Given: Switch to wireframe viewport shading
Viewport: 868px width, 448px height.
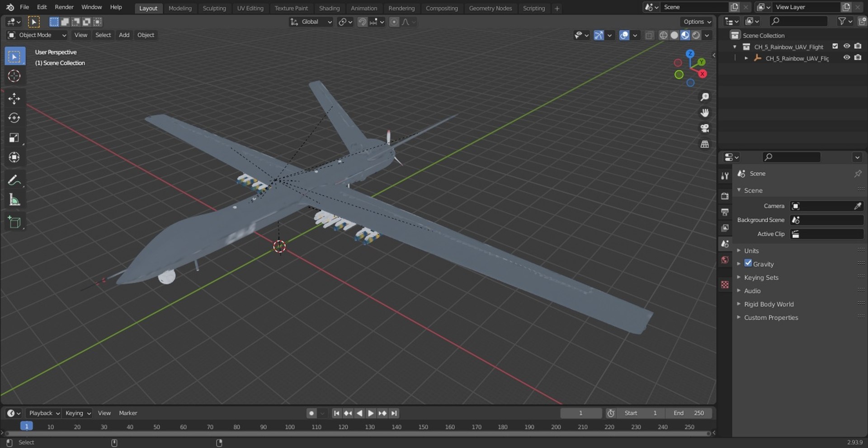Looking at the screenshot, I should [663, 35].
